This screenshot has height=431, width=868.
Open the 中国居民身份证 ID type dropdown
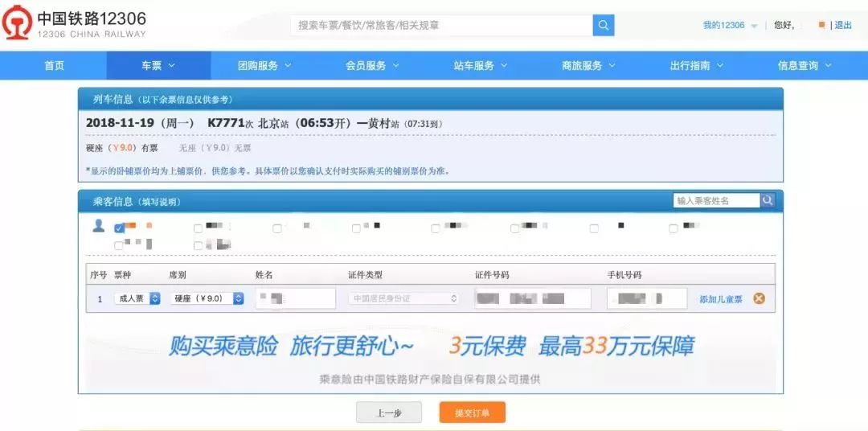403,298
